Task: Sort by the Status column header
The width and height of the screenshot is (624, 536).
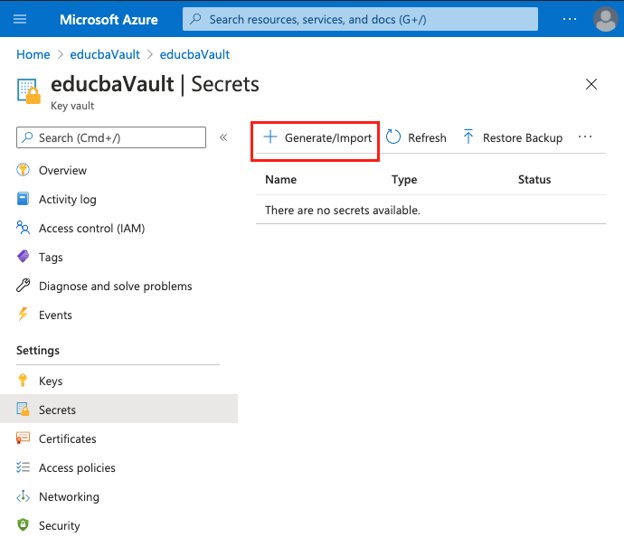Action: [x=534, y=179]
